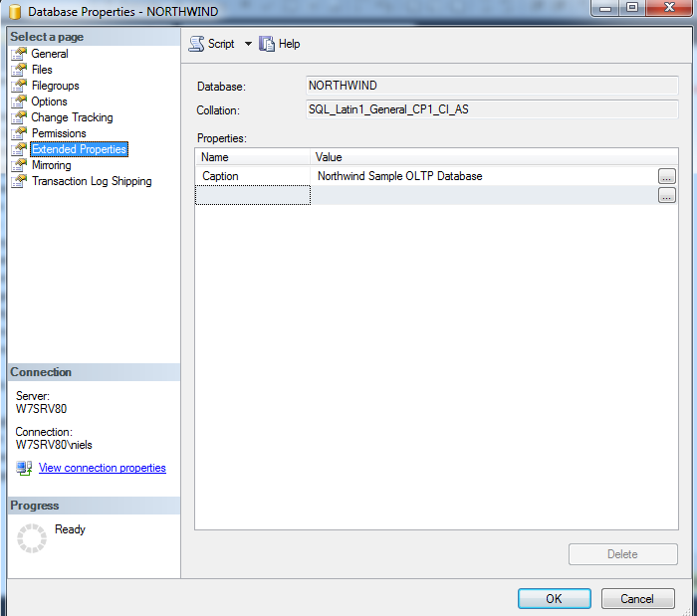Click the Delete button
The height and width of the screenshot is (616, 697).
pos(622,554)
